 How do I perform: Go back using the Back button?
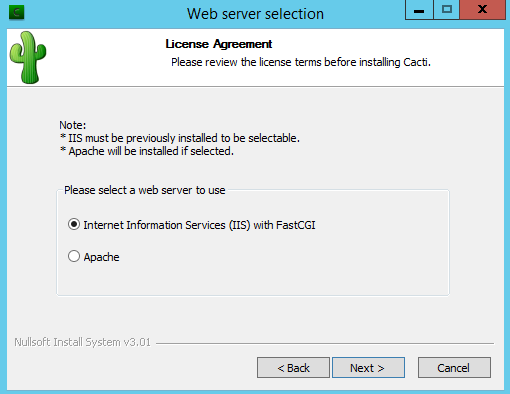tap(293, 368)
